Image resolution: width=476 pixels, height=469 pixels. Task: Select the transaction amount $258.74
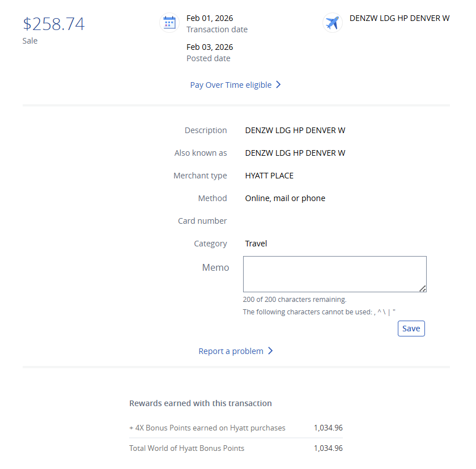[x=54, y=24]
